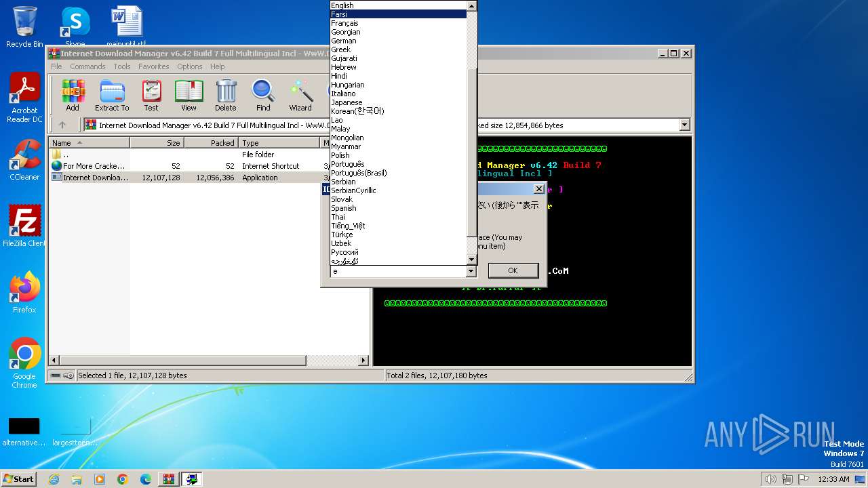Click OK in language dialog

tap(513, 270)
